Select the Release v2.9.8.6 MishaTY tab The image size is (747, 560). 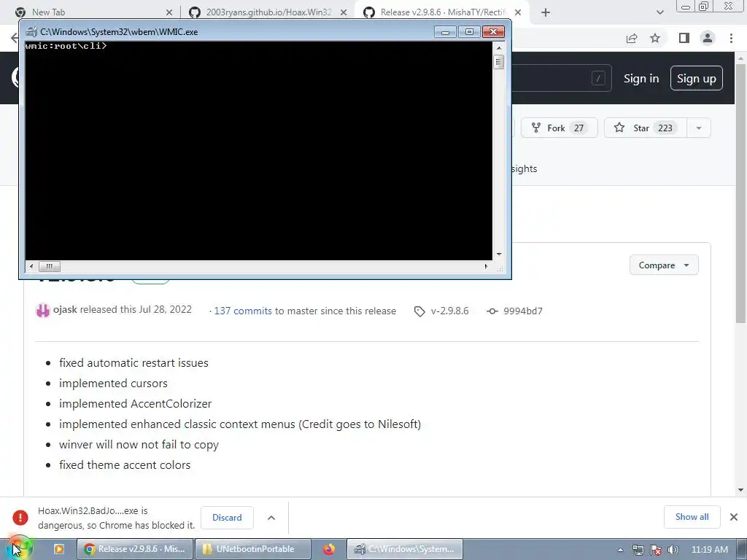tap(442, 12)
